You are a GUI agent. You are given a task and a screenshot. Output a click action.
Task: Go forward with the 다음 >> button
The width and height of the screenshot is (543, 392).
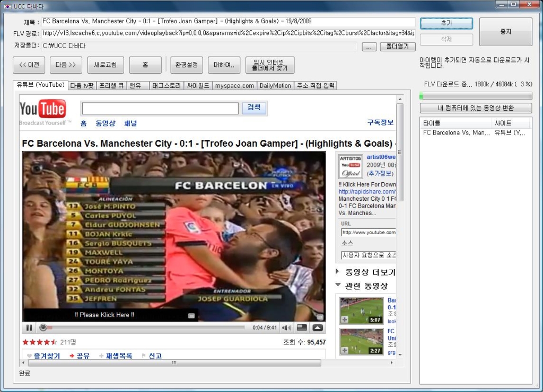[x=66, y=65]
